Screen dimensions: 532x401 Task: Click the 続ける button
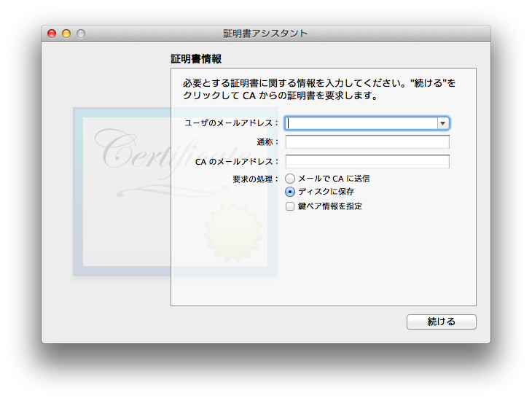point(442,322)
